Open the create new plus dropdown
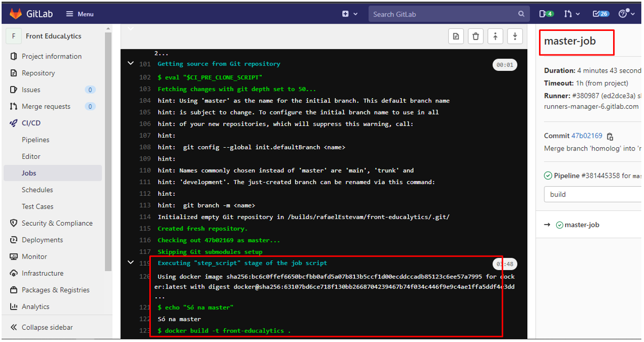644x342 pixels. tap(350, 14)
